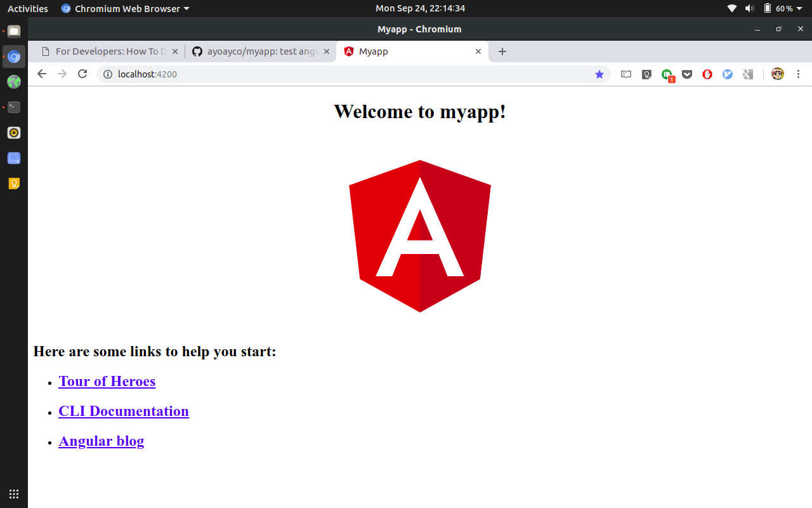Open a new browser tab
Viewport: 812px width, 508px height.
[x=502, y=51]
